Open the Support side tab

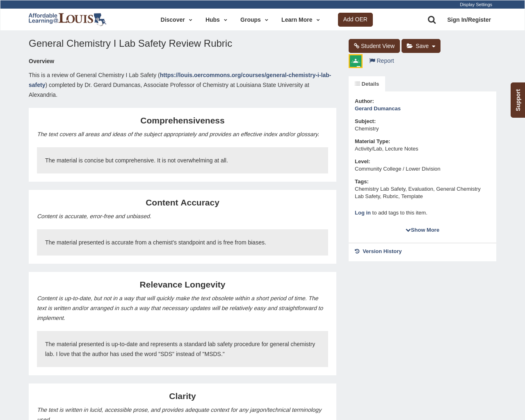518,100
